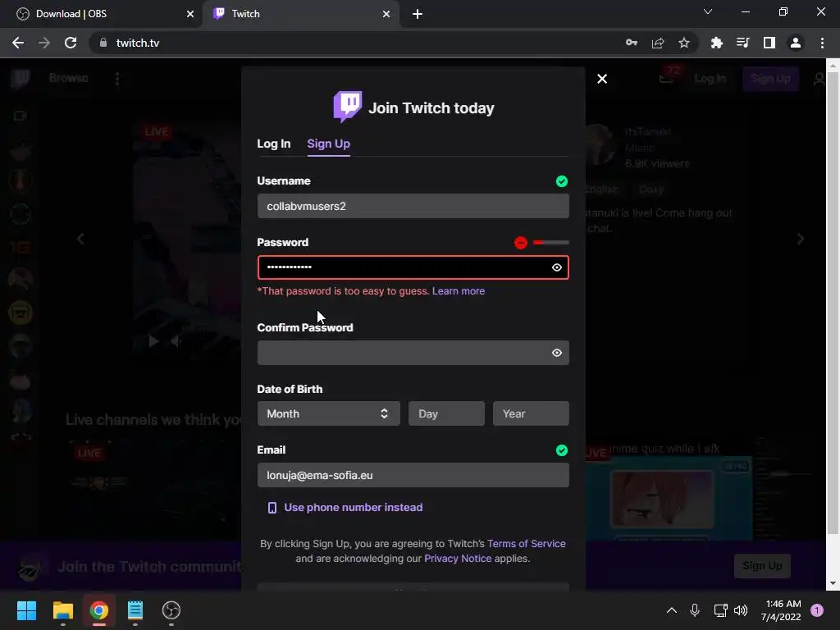Screen dimensions: 840x630
Task: Click the Twitch logo in the dialog header
Action: pyautogui.click(x=348, y=107)
